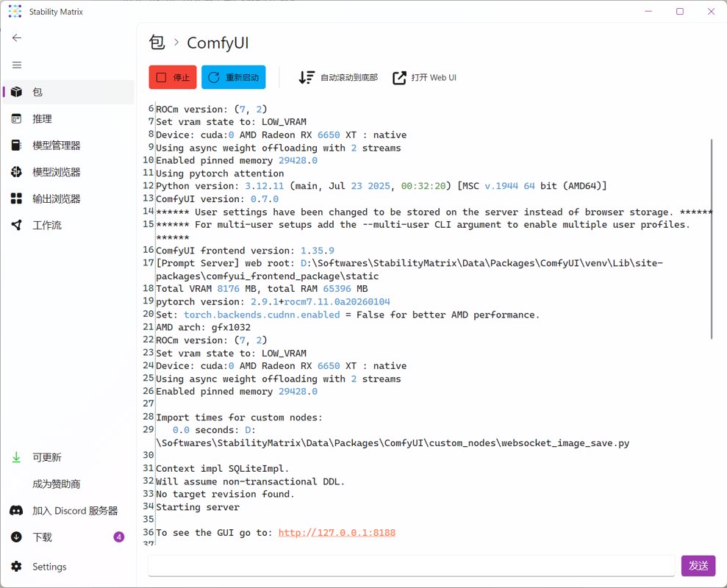Click the 发送 send button
Viewport: 727px width, 588px height.
[698, 566]
